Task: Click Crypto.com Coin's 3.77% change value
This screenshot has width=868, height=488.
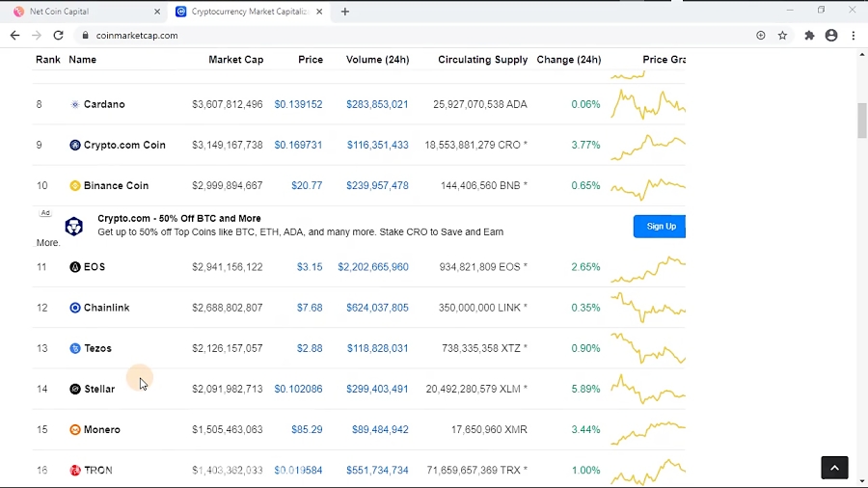Action: click(585, 145)
